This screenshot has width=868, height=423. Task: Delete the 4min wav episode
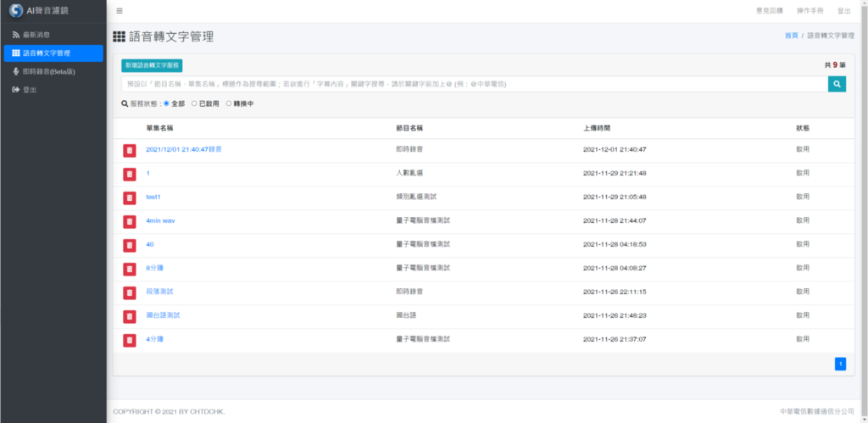pos(129,221)
